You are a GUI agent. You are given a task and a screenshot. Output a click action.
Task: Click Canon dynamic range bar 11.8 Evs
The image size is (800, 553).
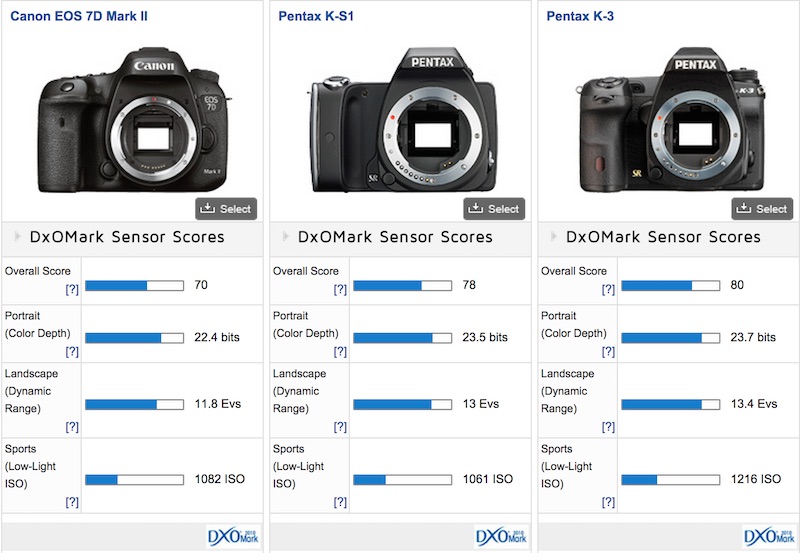(x=135, y=405)
